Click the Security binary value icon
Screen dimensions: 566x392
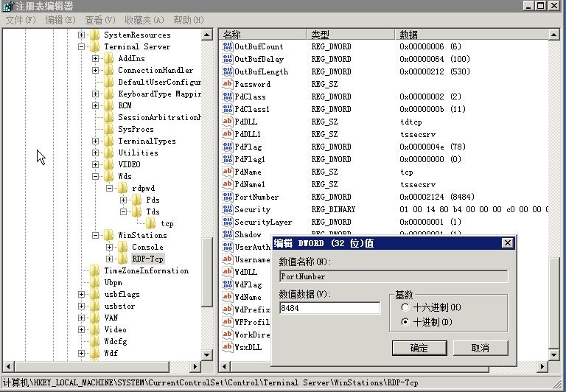[x=228, y=209]
